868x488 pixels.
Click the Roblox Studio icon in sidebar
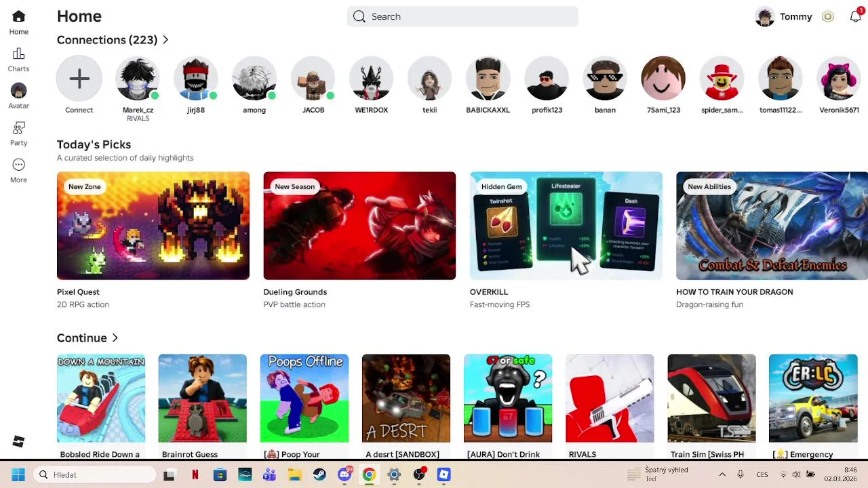(x=18, y=442)
